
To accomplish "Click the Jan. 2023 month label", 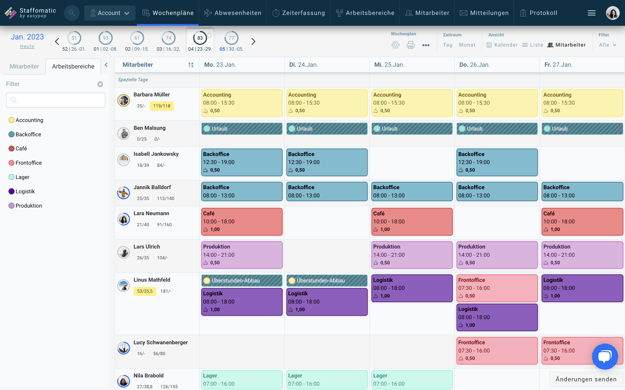I will coord(27,37).
